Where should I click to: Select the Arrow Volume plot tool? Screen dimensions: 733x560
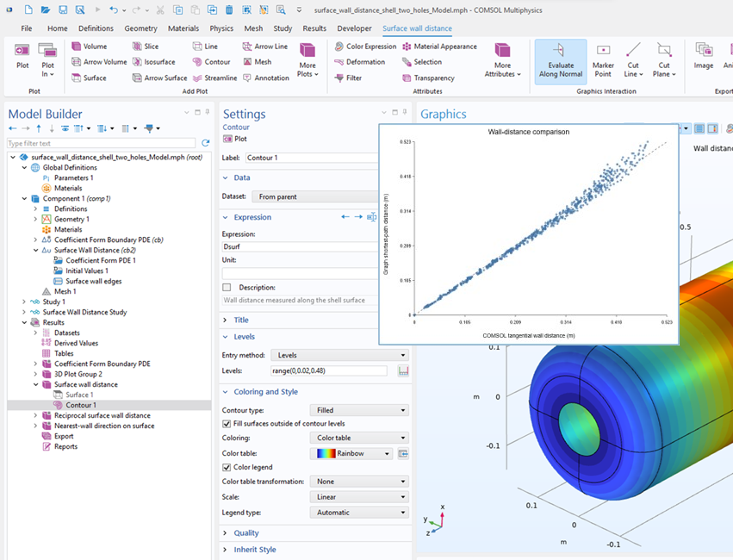point(99,62)
